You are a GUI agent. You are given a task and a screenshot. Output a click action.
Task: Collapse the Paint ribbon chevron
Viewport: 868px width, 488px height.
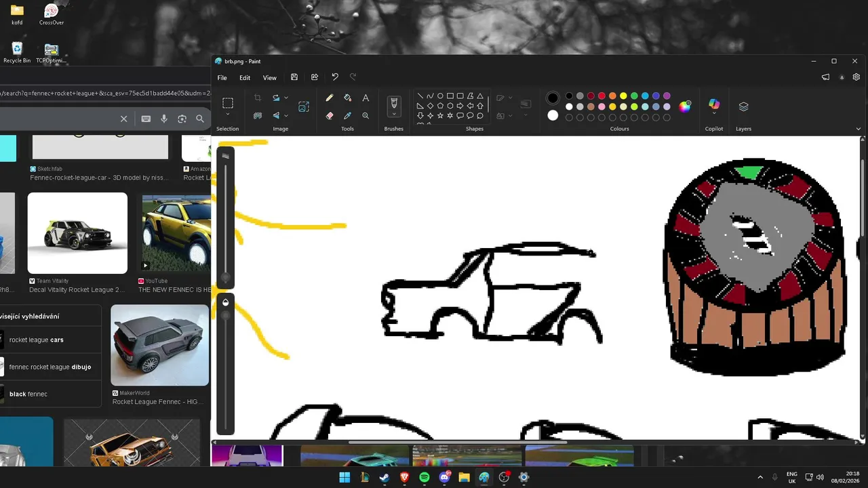858,129
